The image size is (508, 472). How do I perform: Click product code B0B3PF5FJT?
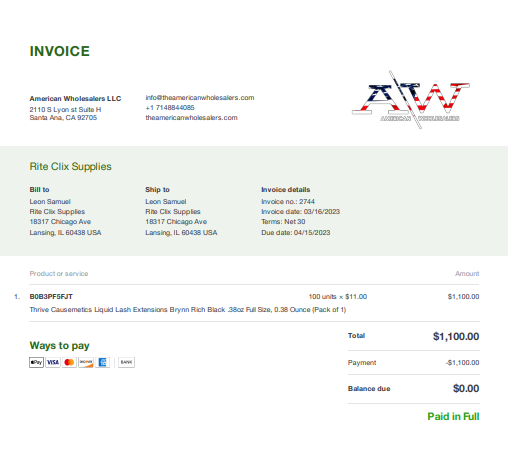point(51,297)
